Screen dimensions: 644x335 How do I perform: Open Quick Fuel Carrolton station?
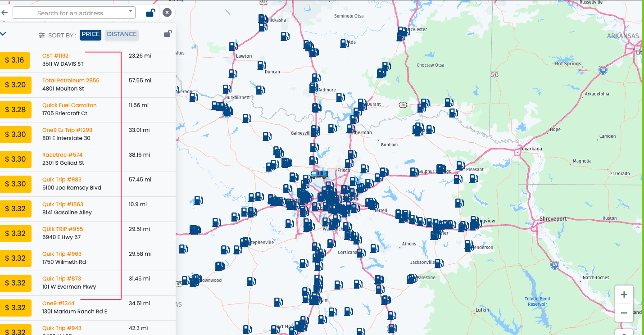69,105
